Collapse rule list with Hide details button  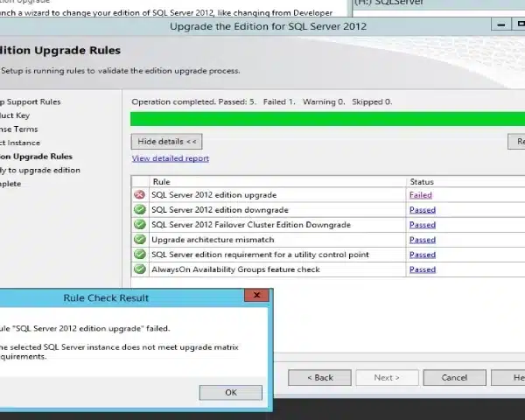[166, 141]
